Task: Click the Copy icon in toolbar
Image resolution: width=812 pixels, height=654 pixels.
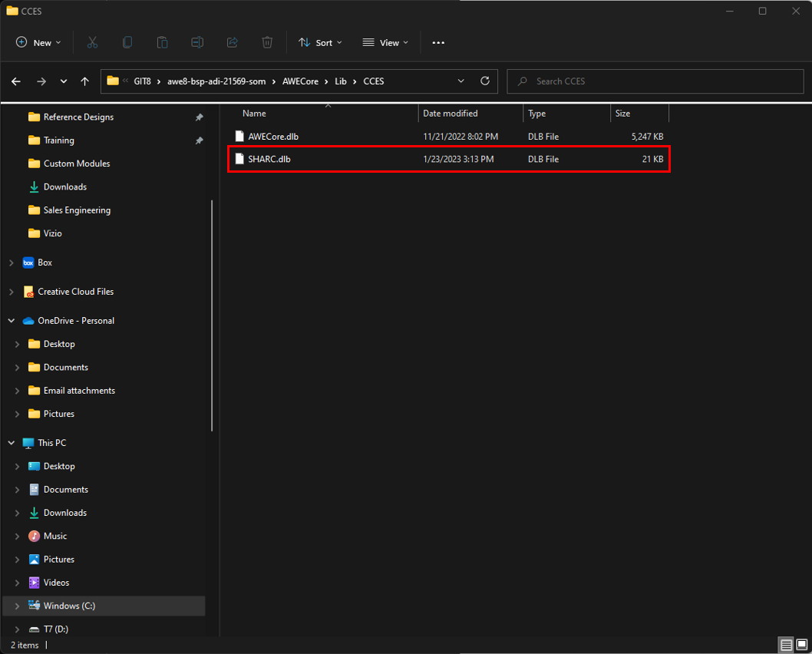Action: coord(127,43)
